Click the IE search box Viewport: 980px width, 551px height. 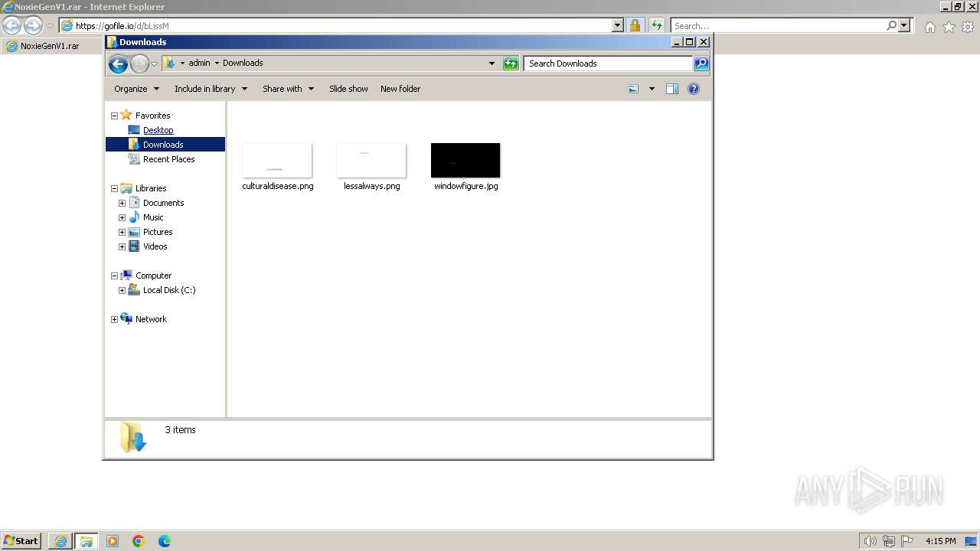tap(777, 26)
